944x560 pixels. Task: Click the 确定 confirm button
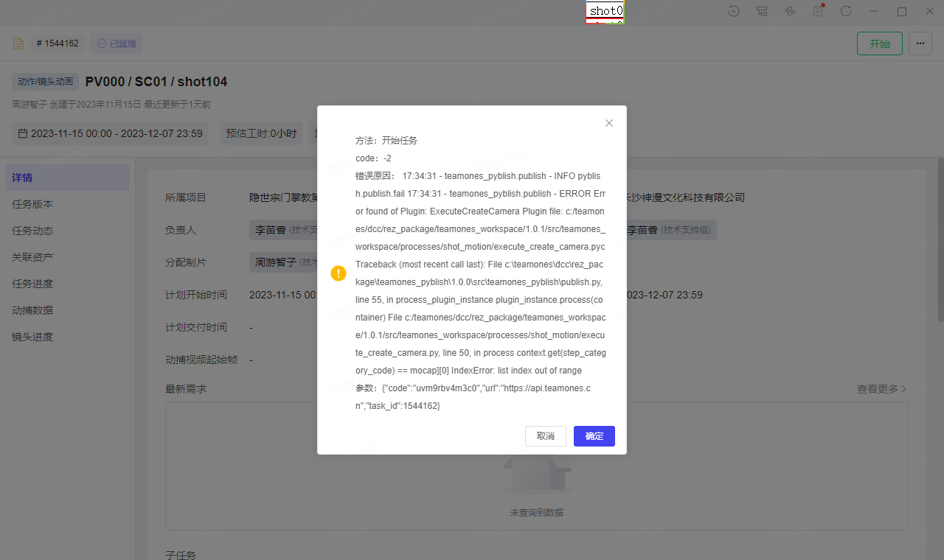(x=594, y=436)
